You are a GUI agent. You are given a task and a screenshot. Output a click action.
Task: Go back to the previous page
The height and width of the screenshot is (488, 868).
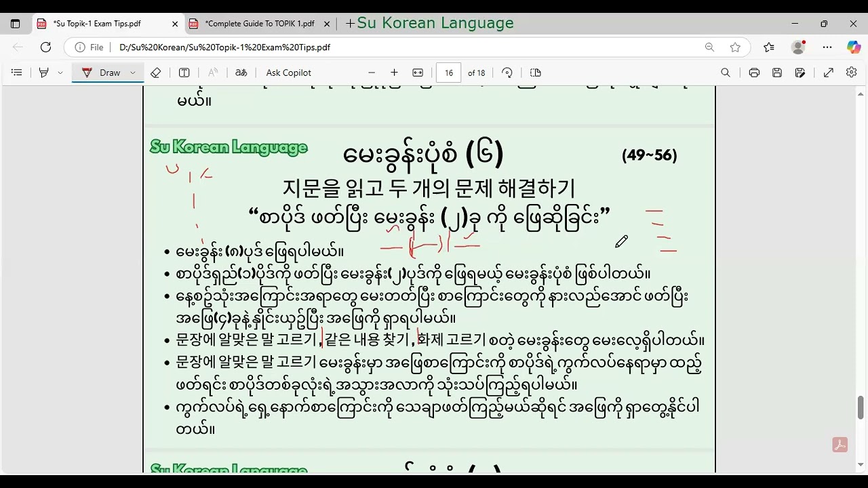[x=18, y=47]
